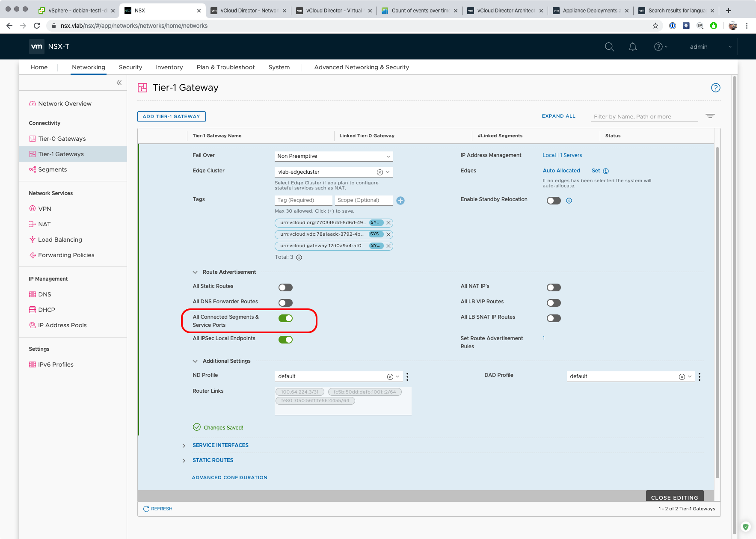
Task: Open Plan & Troubleshoot tab
Action: click(225, 67)
